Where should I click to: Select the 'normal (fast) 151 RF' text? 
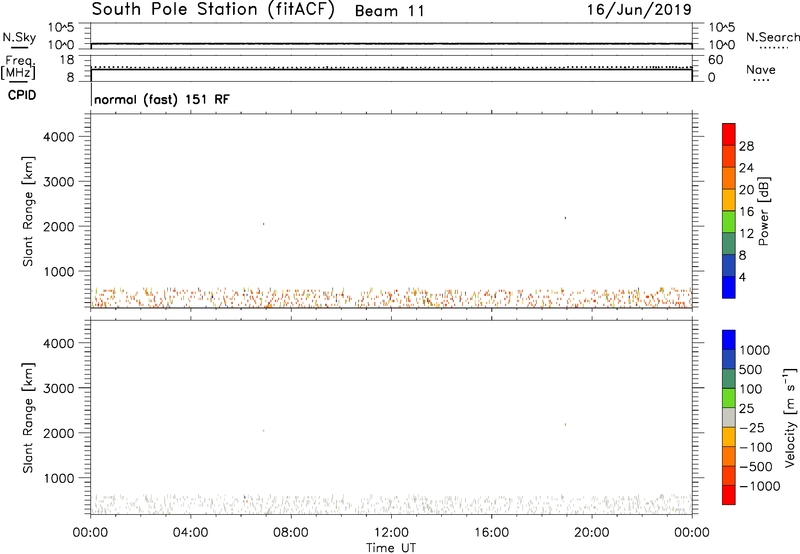click(x=162, y=99)
